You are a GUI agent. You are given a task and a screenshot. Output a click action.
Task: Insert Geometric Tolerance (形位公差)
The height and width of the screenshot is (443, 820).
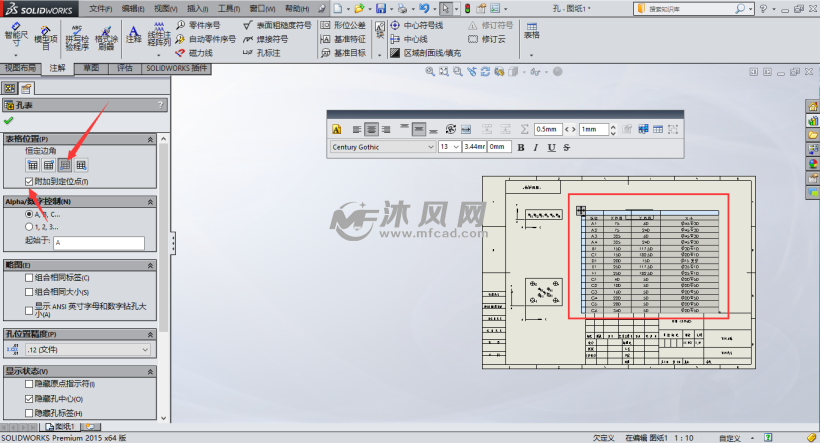(x=343, y=25)
